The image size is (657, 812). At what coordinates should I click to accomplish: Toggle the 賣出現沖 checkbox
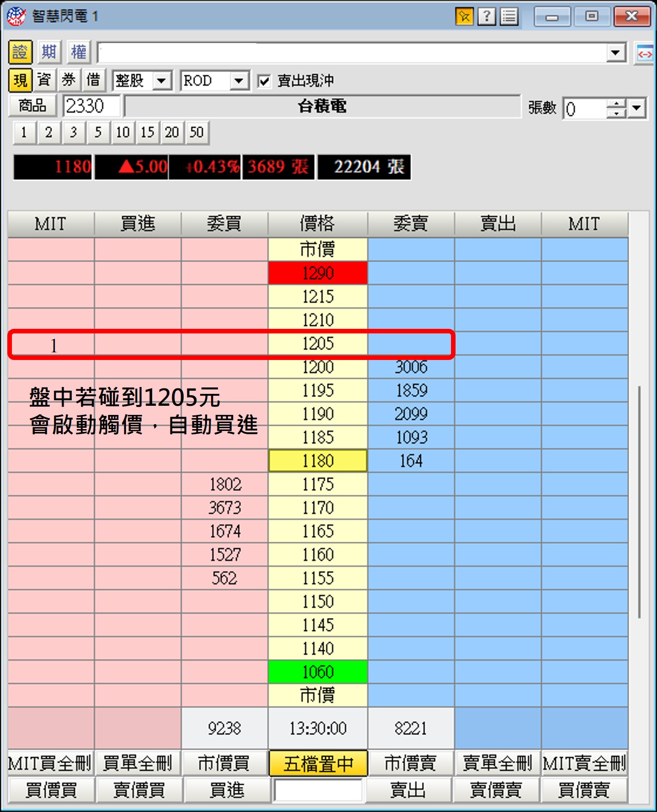264,82
